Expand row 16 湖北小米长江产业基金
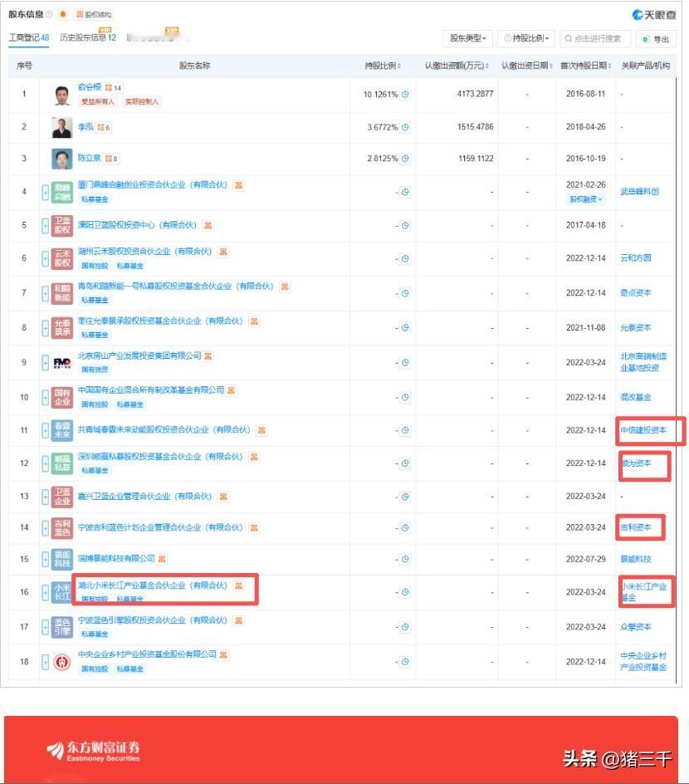Image resolution: width=689 pixels, height=784 pixels. pos(45,592)
